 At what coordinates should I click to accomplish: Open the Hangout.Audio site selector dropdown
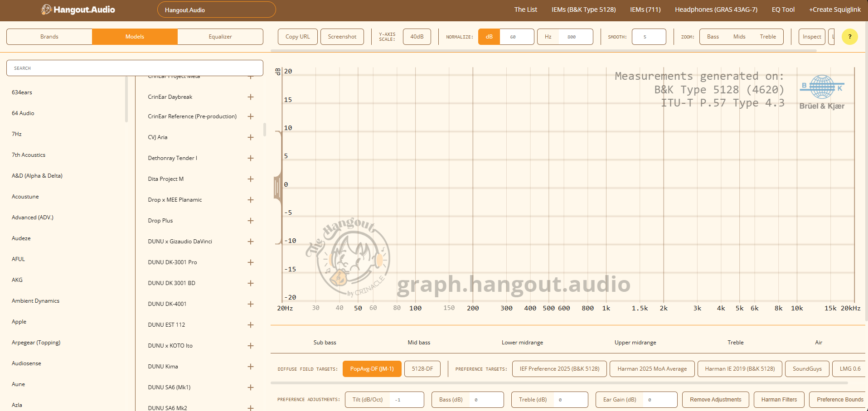tap(216, 9)
